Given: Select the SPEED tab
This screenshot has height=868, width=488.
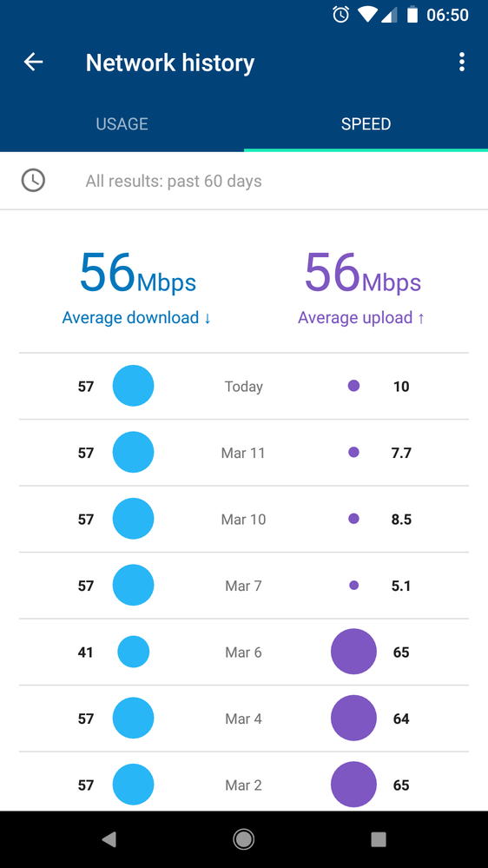Looking at the screenshot, I should click(366, 124).
